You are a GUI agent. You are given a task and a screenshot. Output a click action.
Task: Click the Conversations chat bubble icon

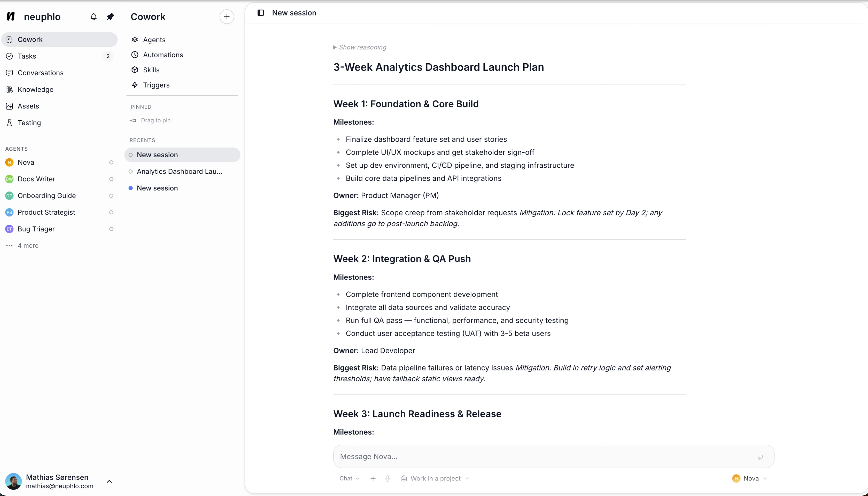[x=10, y=73]
